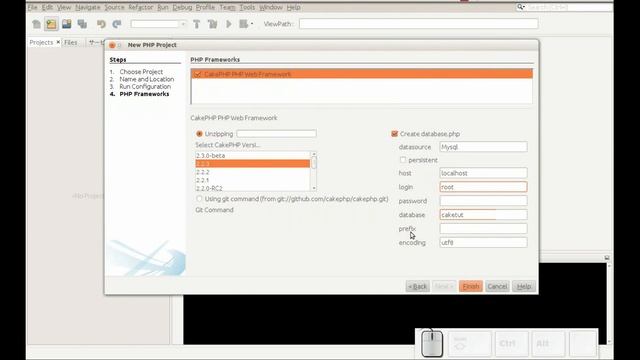The height and width of the screenshot is (360, 640).
Task: Click the Clean and Build icon
Action: (x=212, y=24)
